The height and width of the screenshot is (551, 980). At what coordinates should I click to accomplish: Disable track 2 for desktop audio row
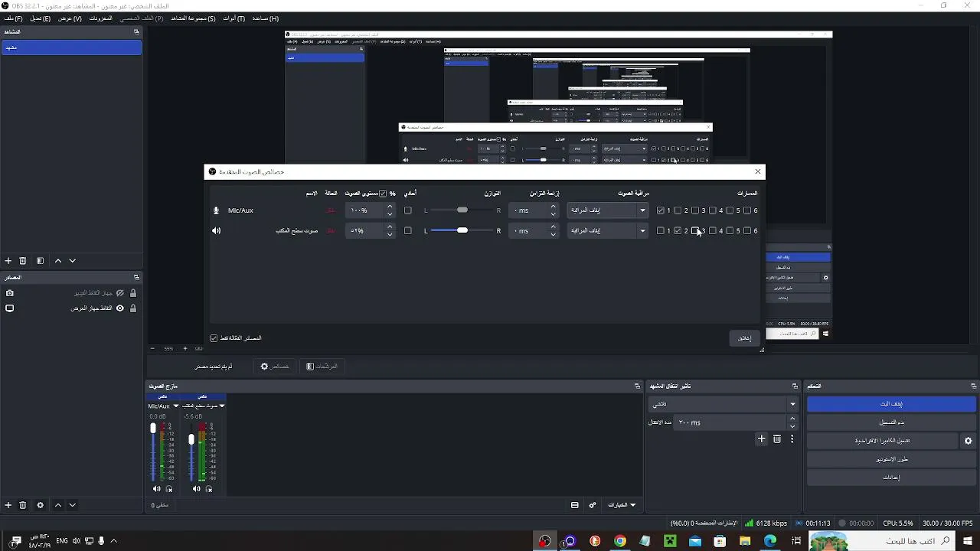tap(678, 230)
